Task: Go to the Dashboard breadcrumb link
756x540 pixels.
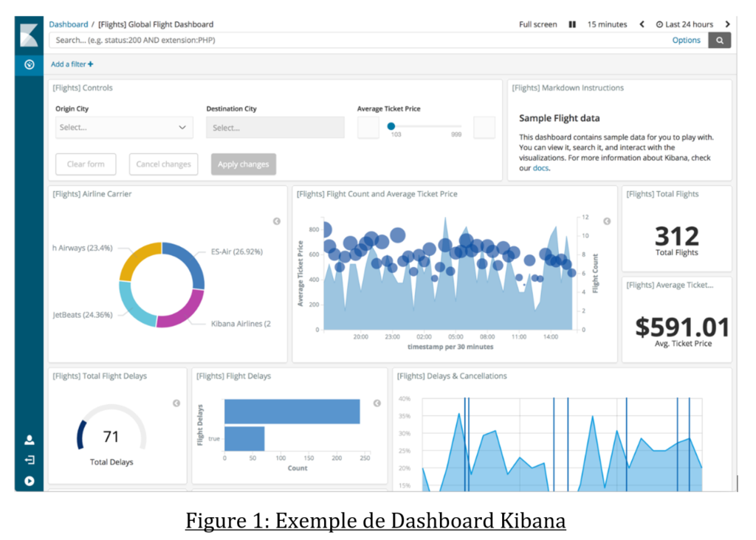Action: [69, 24]
